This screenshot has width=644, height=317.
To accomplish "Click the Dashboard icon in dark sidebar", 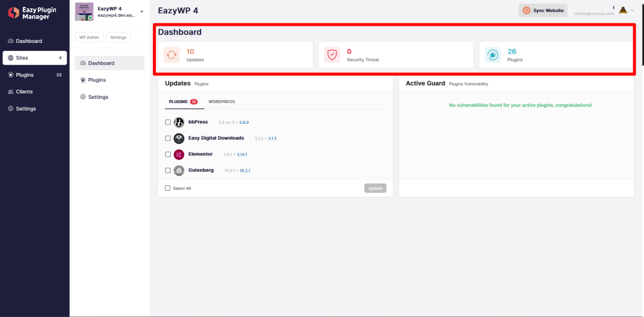I will (11, 41).
